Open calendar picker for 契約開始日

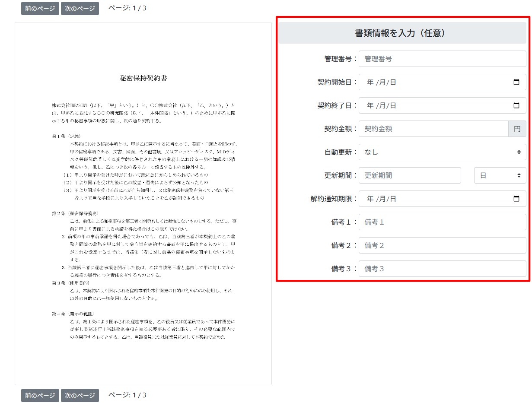[x=516, y=82]
